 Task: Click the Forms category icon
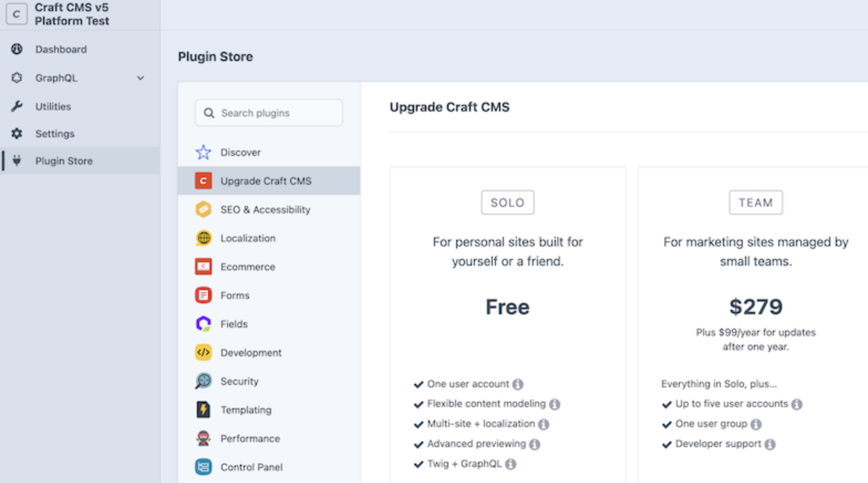click(203, 295)
